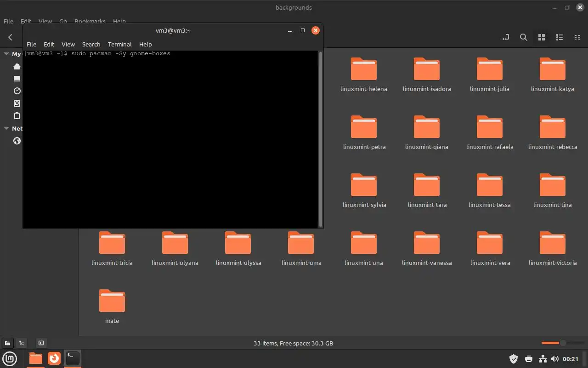Select the mate folder
Screen dimensions: 588x368
(112, 306)
